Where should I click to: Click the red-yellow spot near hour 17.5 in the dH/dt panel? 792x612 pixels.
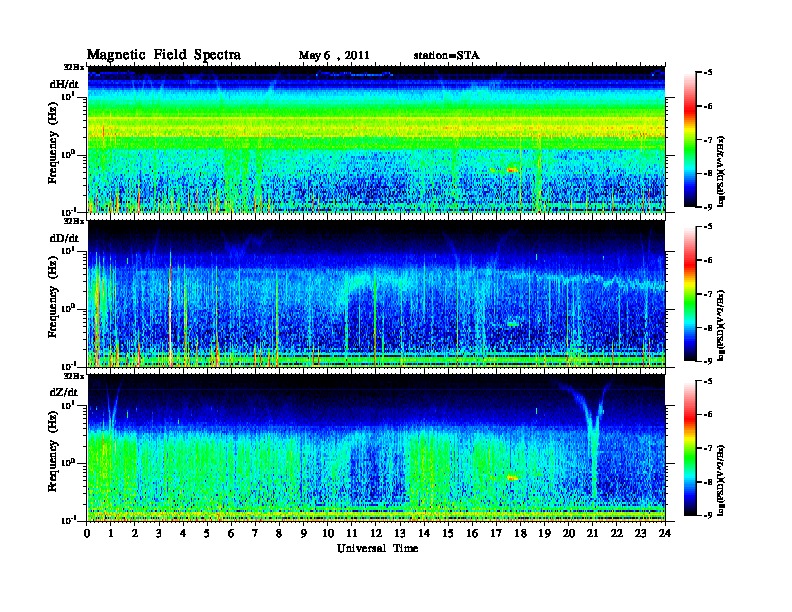click(x=511, y=170)
